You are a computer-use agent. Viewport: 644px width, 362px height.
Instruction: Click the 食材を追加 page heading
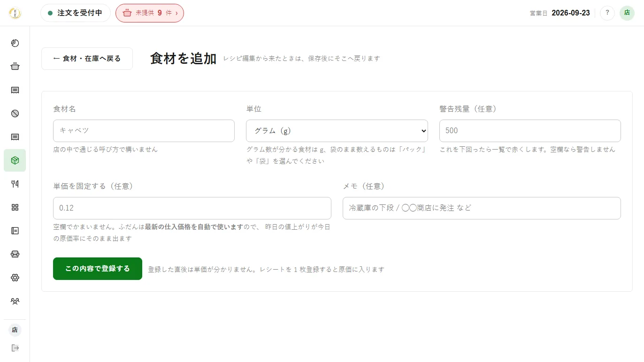click(x=184, y=59)
